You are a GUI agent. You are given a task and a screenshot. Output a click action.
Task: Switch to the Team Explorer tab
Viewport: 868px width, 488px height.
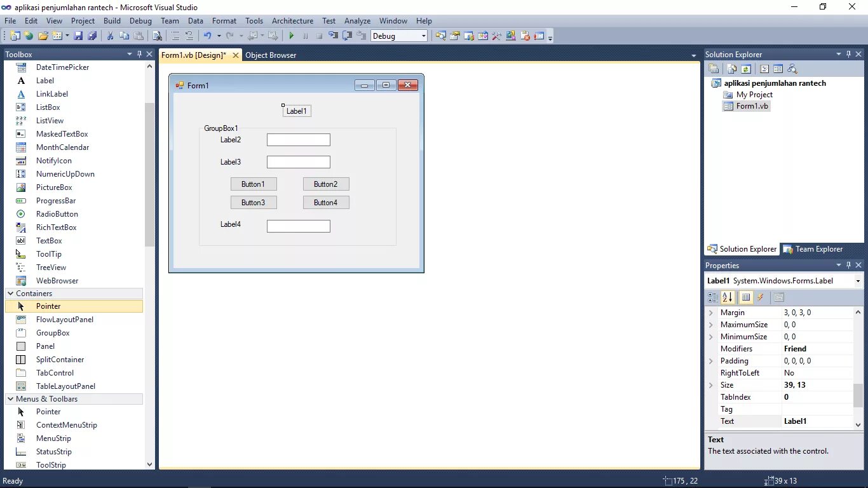[x=817, y=249]
